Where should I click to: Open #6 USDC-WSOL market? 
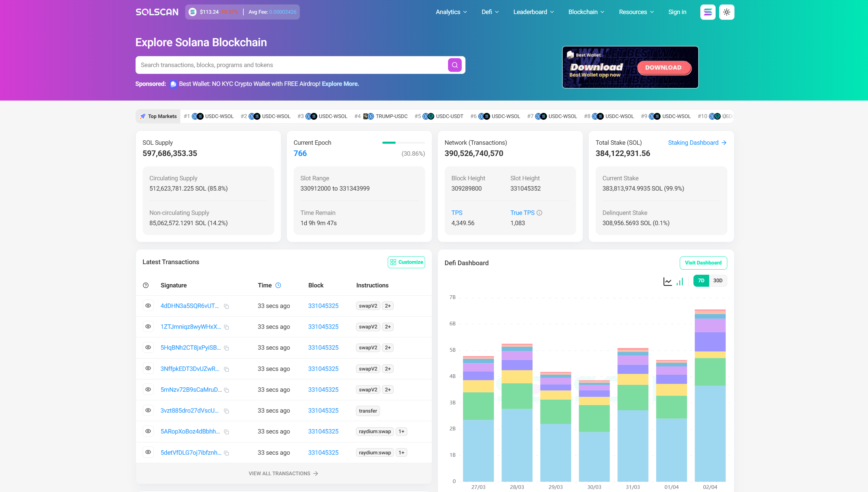click(495, 116)
